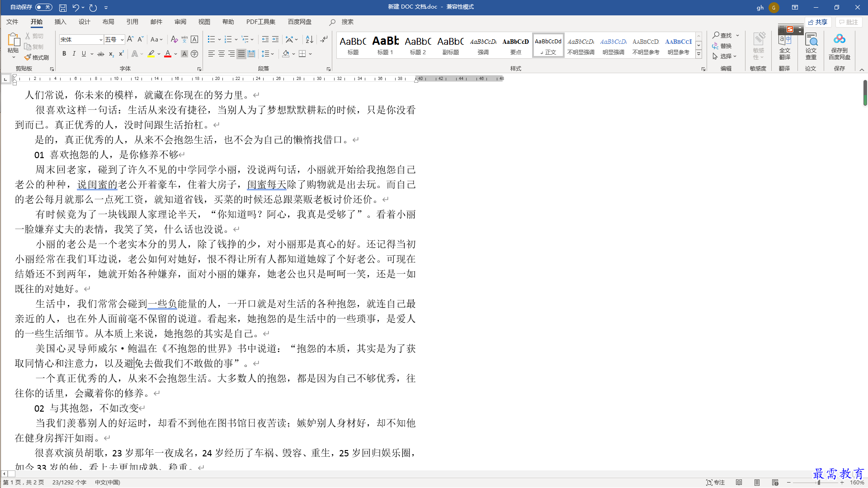Open the Change Case dropdown
868x488 pixels.
coord(156,39)
